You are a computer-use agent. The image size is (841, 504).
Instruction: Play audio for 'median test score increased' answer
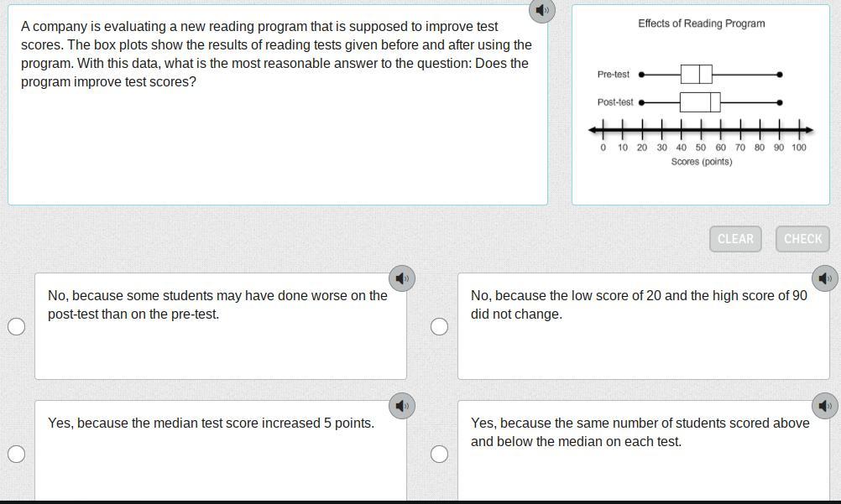coord(402,406)
